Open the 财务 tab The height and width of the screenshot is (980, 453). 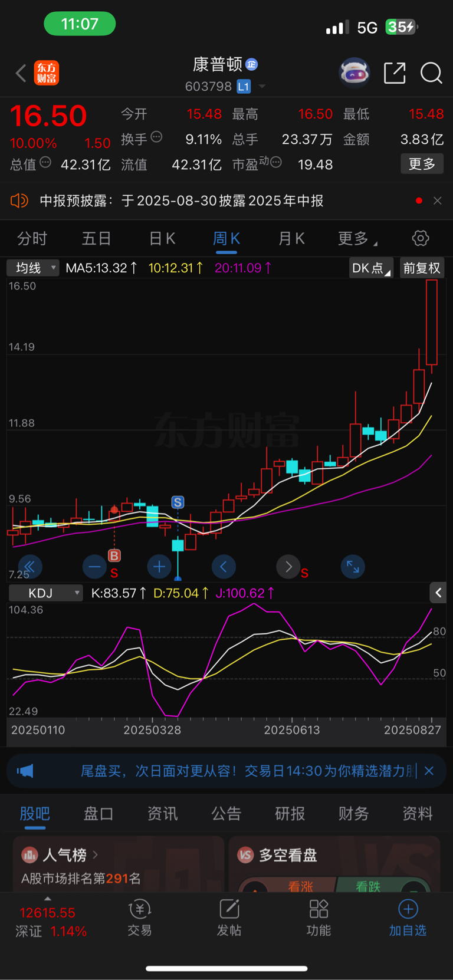pyautogui.click(x=354, y=814)
